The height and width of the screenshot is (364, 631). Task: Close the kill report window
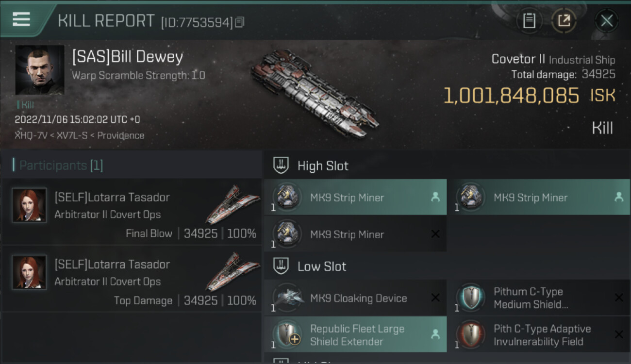tap(606, 21)
